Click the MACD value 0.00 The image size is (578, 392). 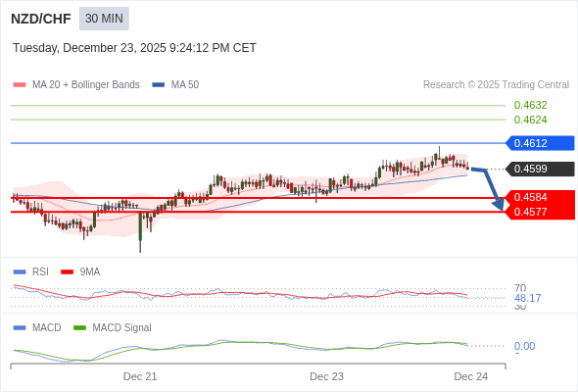pyautogui.click(x=524, y=346)
